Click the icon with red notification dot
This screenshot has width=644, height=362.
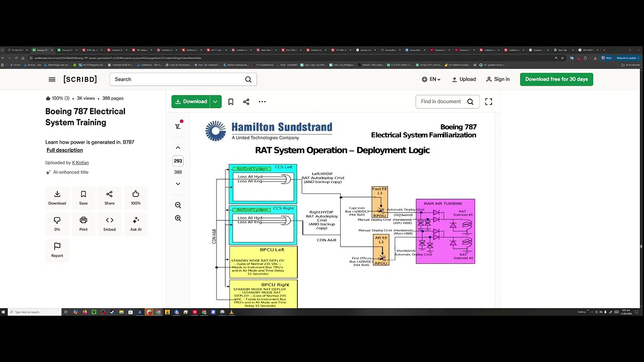178,125
